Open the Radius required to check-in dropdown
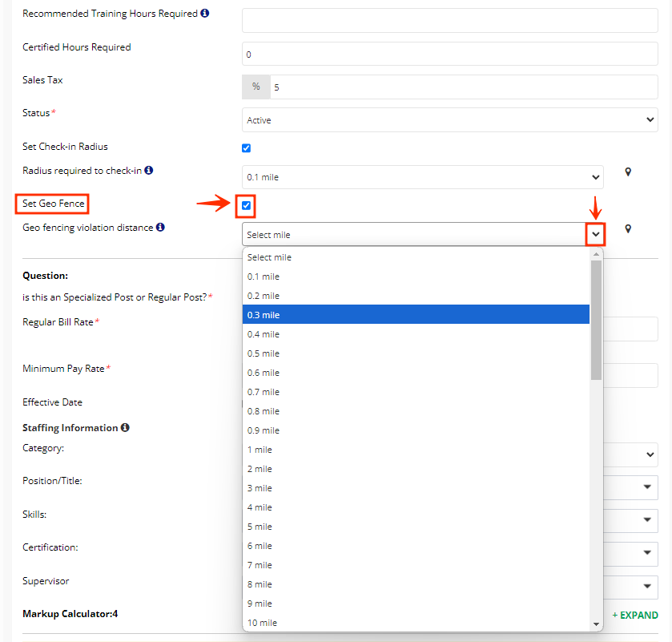Viewport: 672px width, 642px height. [x=422, y=177]
